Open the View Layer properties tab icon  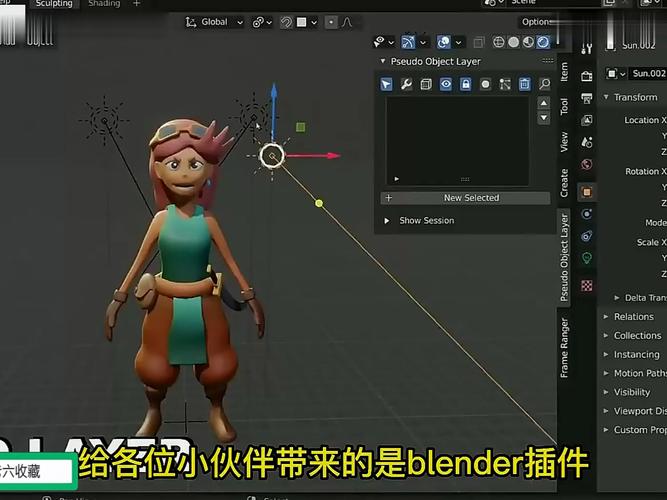click(x=587, y=120)
